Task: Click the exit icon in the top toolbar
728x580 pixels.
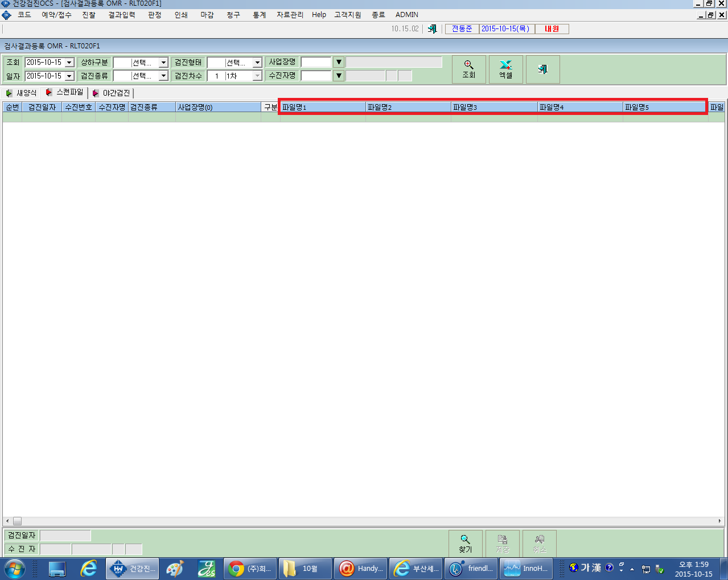Action: coord(433,29)
